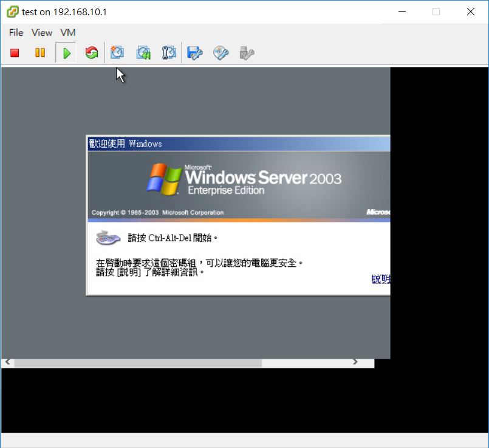The image size is (489, 448).
Task: Click the Windows flag logo in the guest screen
Action: point(164,179)
